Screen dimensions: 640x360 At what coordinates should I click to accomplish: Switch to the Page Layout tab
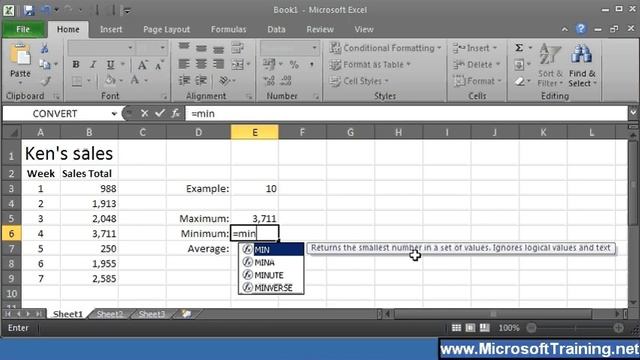[167, 29]
